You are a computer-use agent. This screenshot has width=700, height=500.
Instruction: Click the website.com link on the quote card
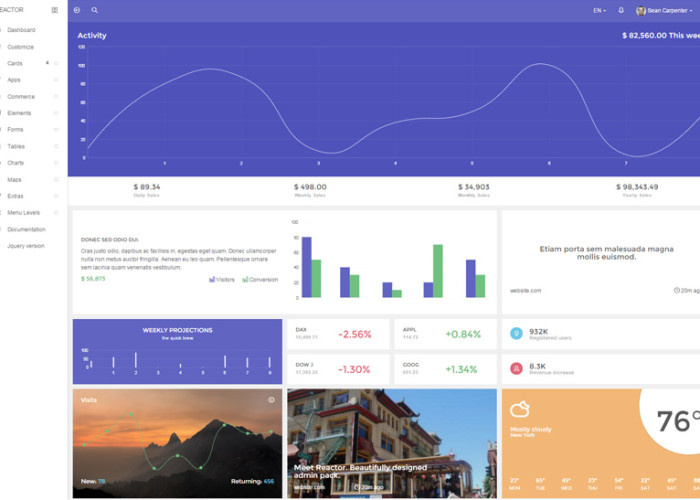525,291
